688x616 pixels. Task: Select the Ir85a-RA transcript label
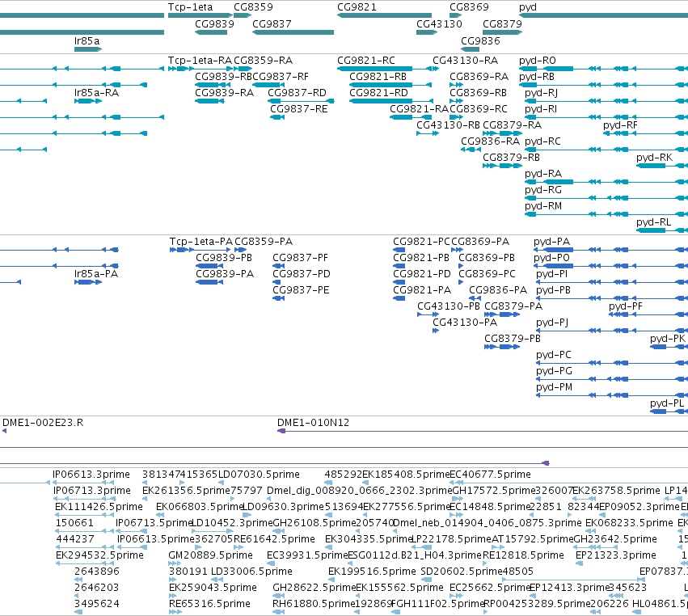96,93
